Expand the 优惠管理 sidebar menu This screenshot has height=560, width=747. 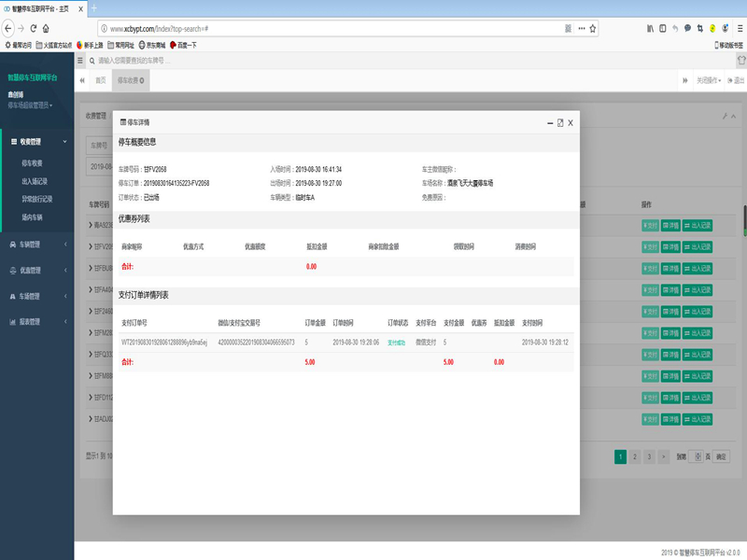35,271
